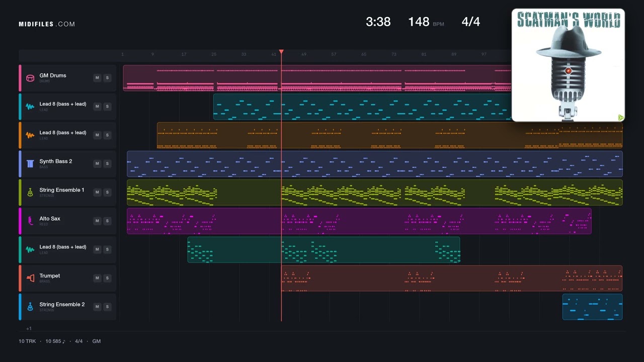Click the +1 more tracks indicator
This screenshot has width=644, height=362.
(29, 328)
